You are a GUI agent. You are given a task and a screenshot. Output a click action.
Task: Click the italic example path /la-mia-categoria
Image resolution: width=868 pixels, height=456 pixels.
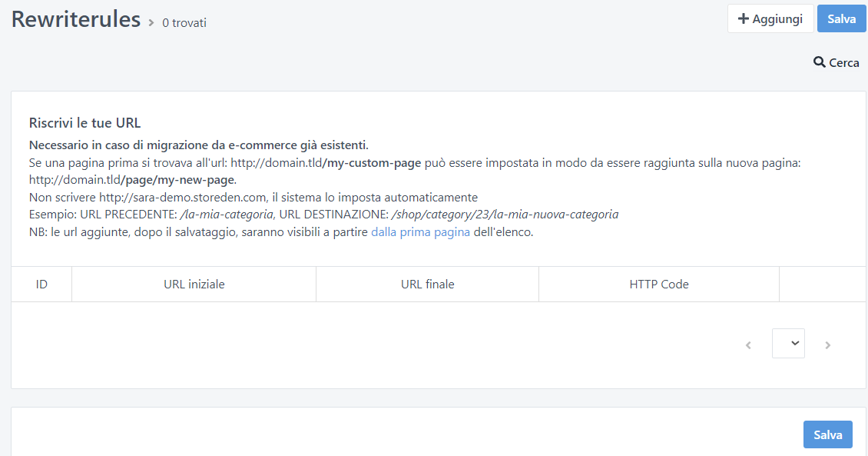coord(226,215)
